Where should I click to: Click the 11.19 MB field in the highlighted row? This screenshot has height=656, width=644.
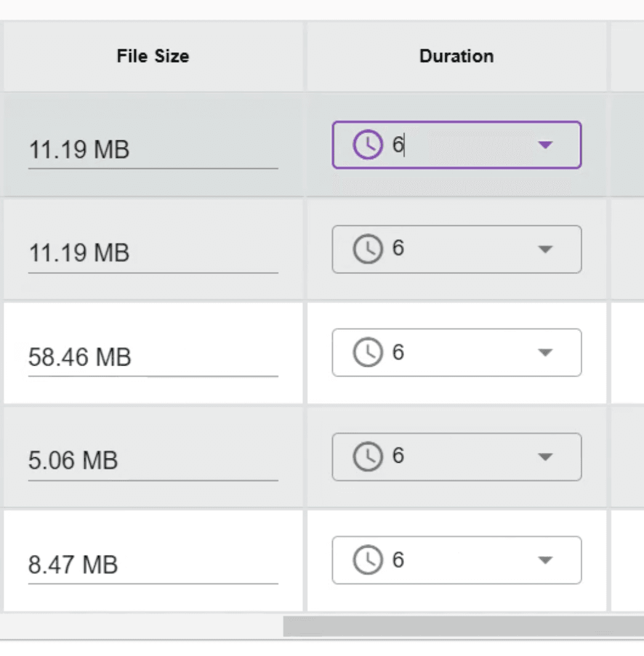coord(153,150)
